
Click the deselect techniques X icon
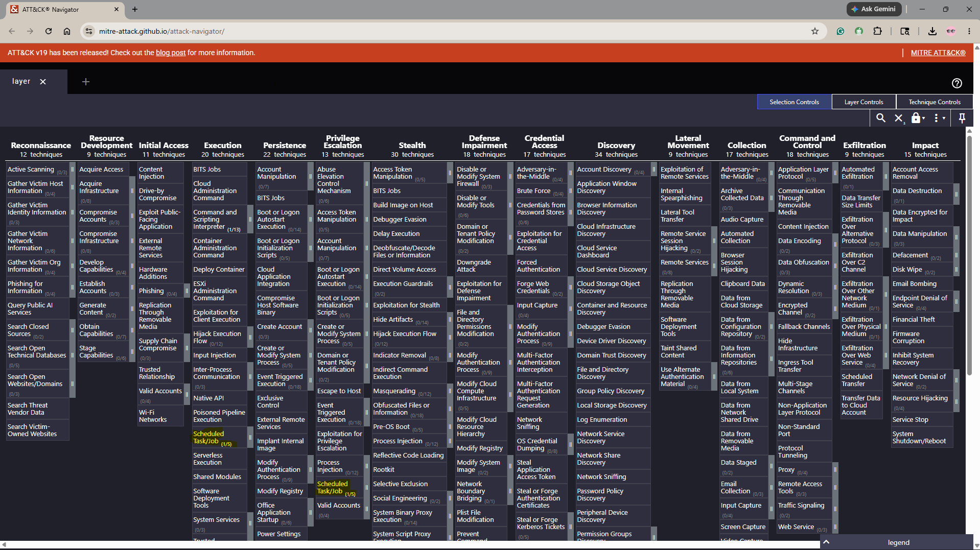click(899, 118)
